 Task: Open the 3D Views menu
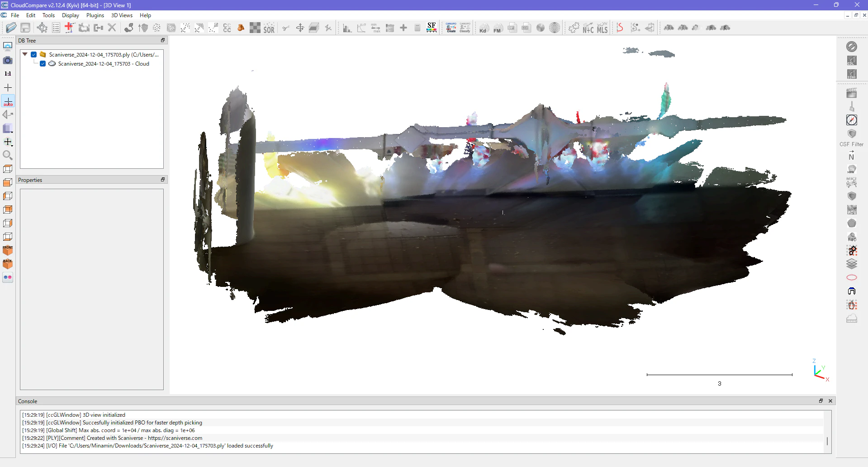click(122, 15)
